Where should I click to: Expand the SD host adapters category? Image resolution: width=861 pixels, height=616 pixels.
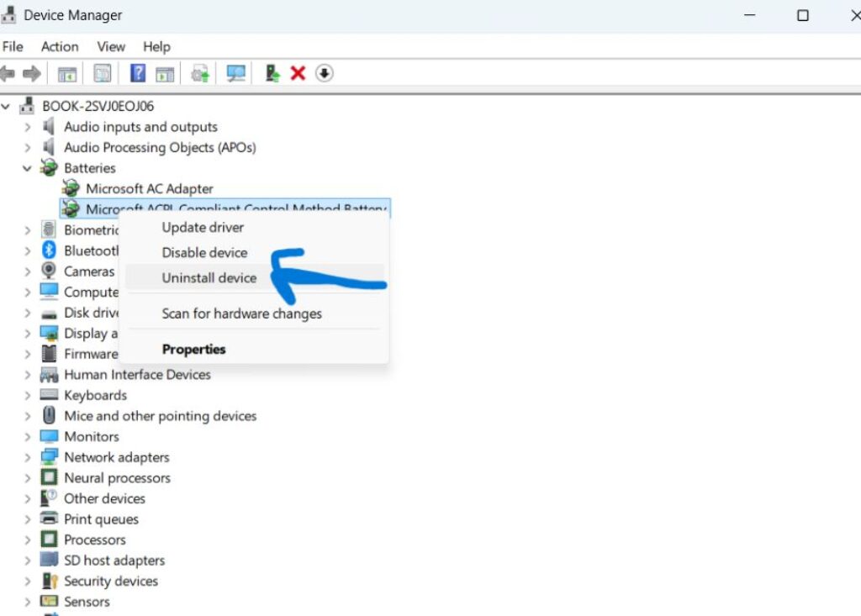[28, 561]
